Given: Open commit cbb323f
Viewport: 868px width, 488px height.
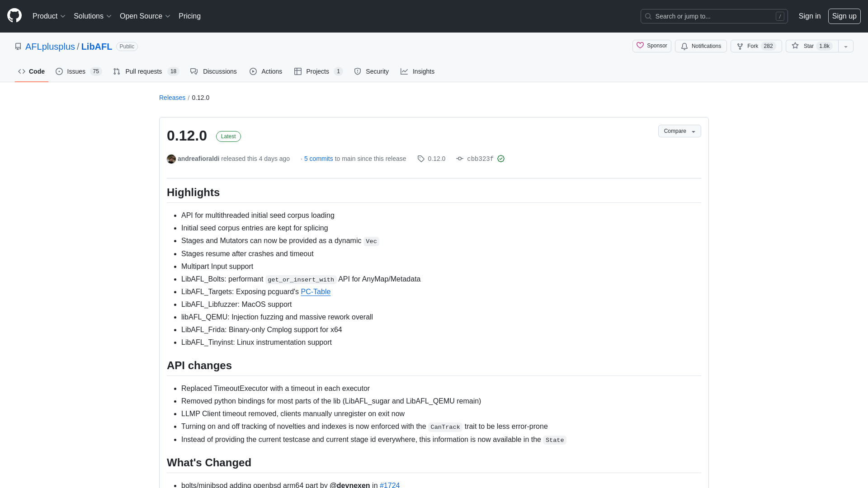Looking at the screenshot, I should (475, 159).
